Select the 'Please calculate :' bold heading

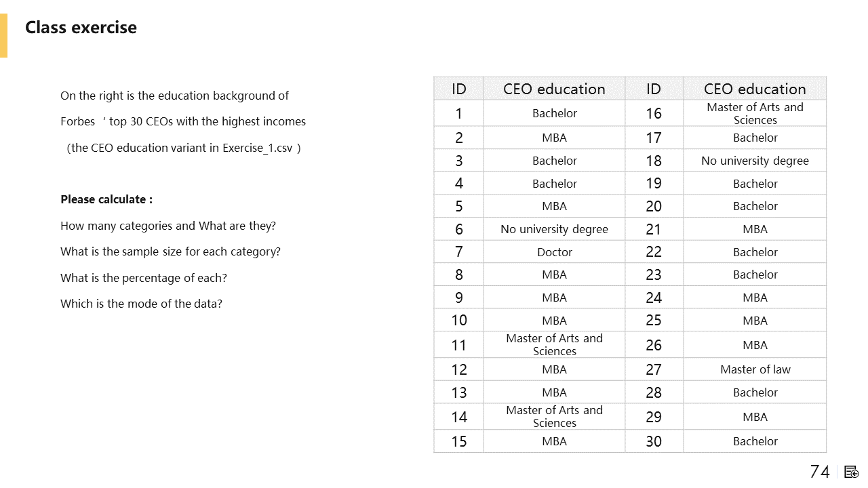pyautogui.click(x=106, y=199)
